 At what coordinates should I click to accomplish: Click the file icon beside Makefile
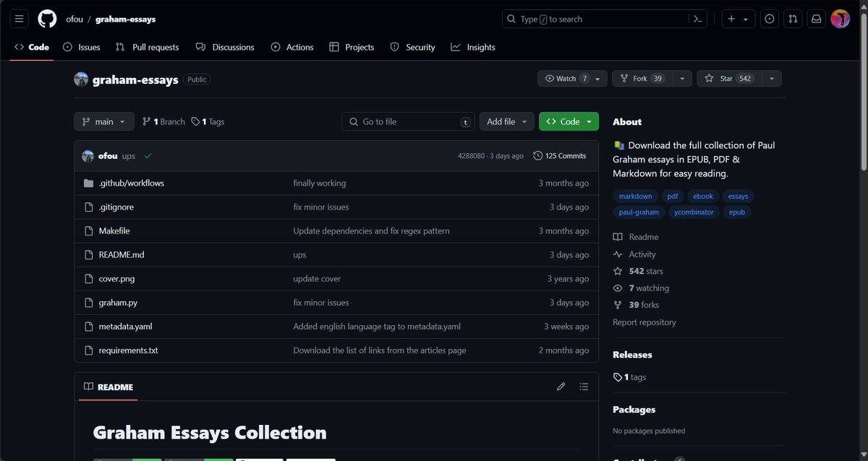coord(88,231)
